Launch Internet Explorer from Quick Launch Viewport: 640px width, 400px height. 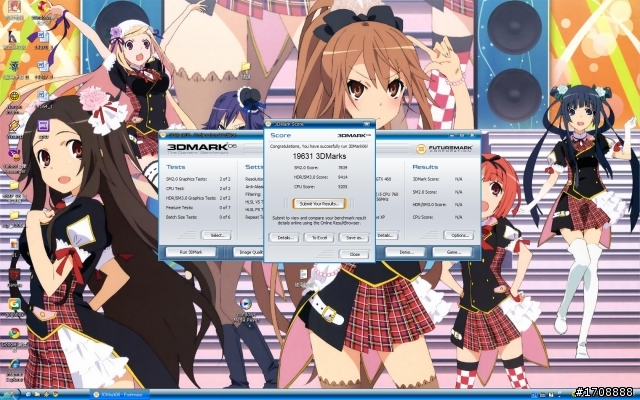(29, 395)
